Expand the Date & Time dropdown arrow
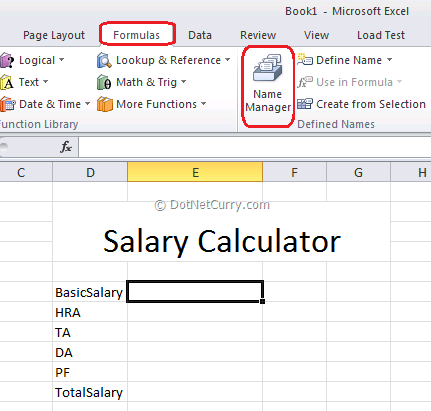The width and height of the screenshot is (431, 411). point(87,104)
